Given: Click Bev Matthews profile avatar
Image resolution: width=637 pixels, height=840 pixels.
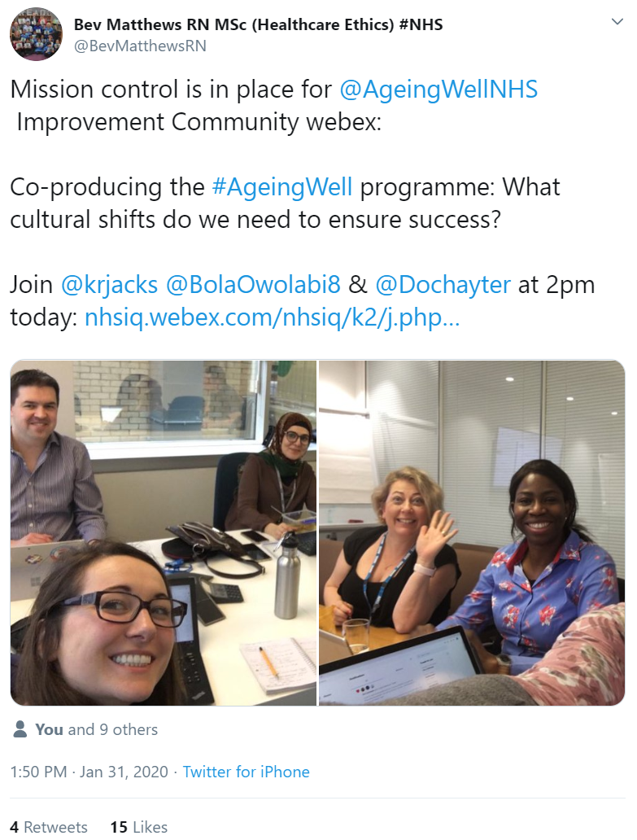Looking at the screenshot, I should click(x=37, y=34).
